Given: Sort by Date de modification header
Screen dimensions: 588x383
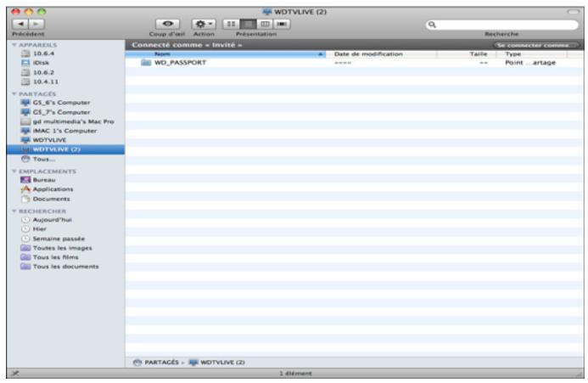Looking at the screenshot, I should tap(381, 54).
